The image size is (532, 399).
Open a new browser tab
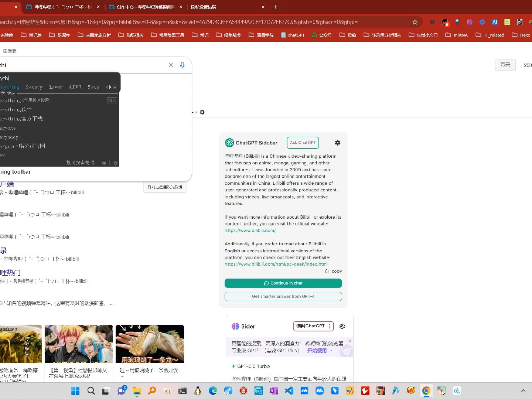point(276,7)
